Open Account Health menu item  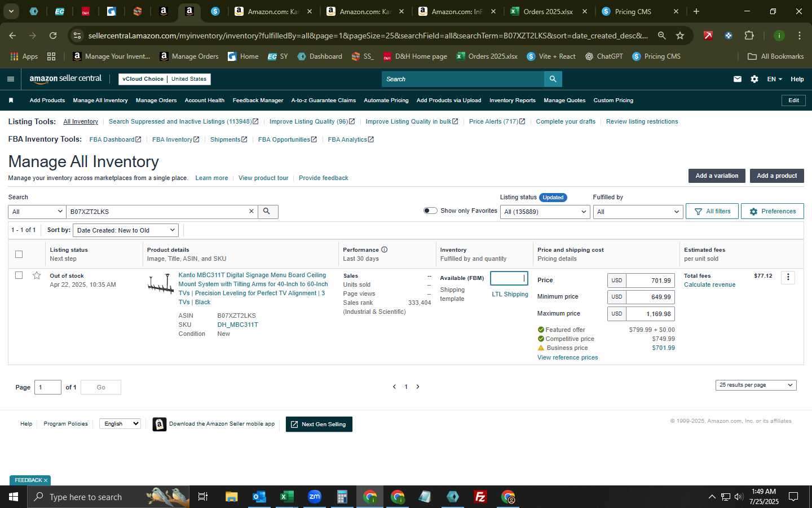coord(205,100)
